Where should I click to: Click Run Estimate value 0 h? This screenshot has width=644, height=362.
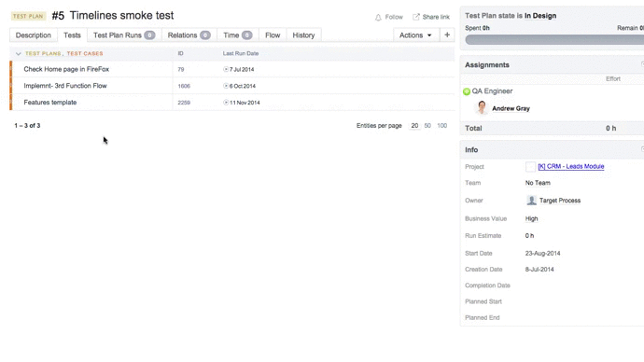coord(529,236)
